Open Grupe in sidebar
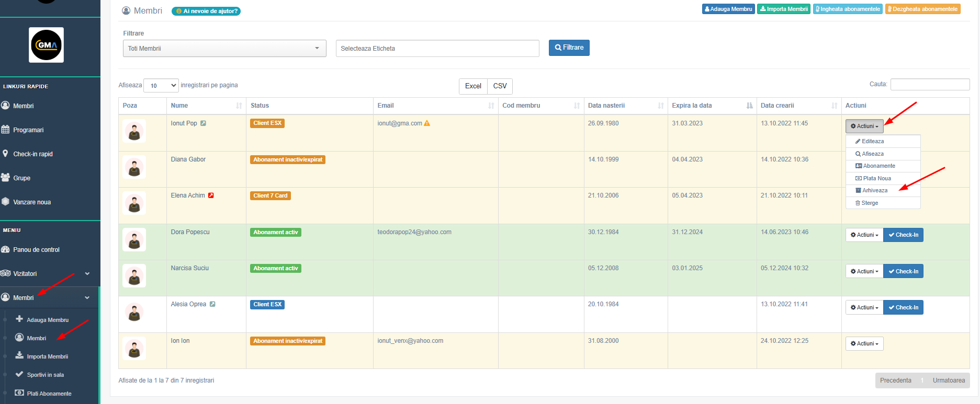 tap(21, 178)
